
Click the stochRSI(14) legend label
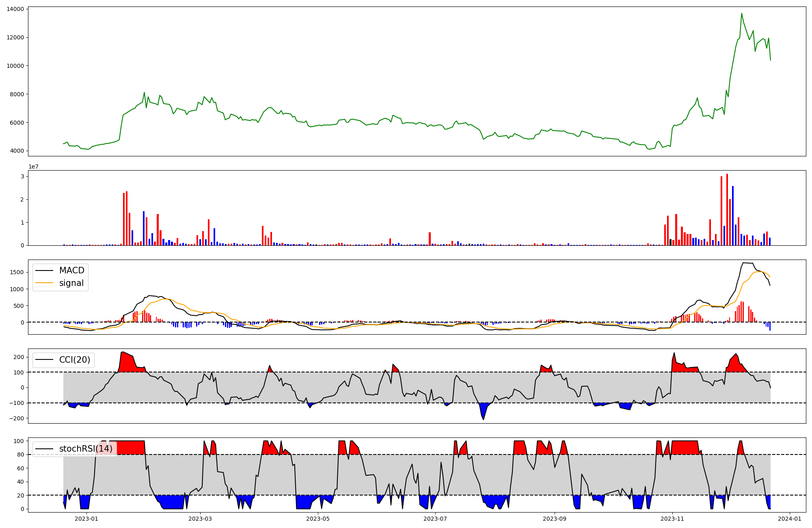pyautogui.click(x=86, y=449)
